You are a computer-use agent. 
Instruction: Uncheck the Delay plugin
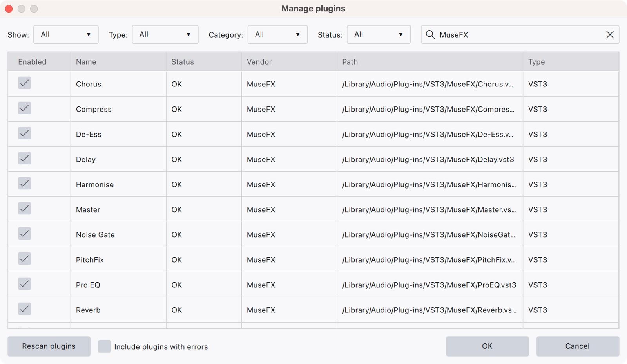pyautogui.click(x=24, y=158)
